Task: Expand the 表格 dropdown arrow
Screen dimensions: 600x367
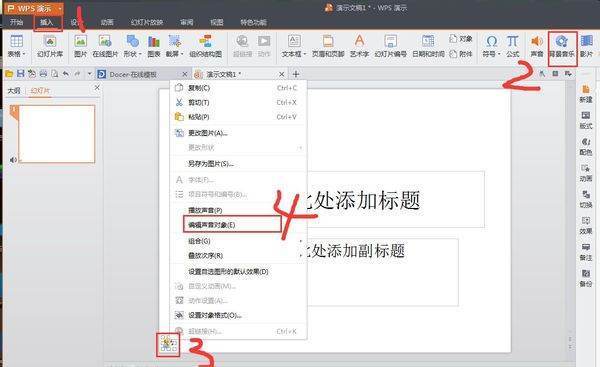Action: point(24,54)
